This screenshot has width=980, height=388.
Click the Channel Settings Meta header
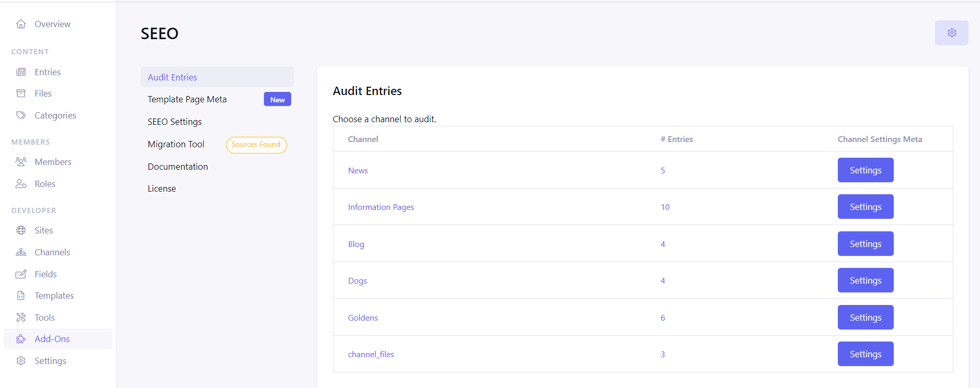pos(880,139)
